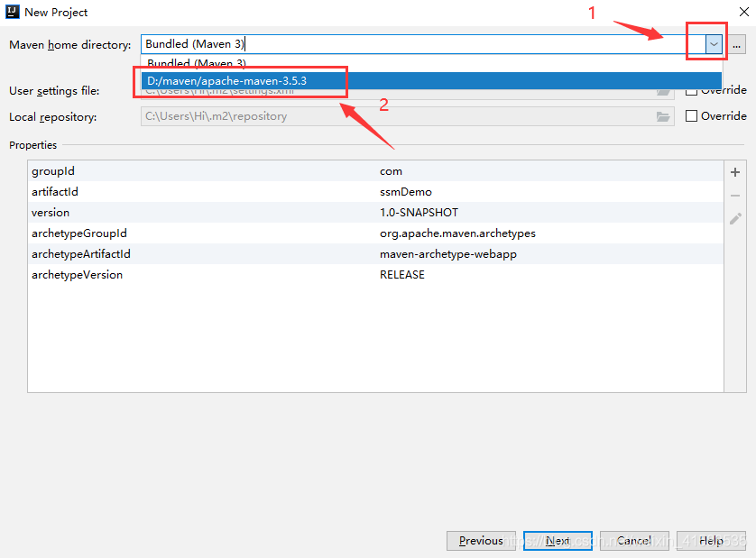Select D:/maven/apache-maven-3.5.3 from the list
The width and height of the screenshot is (756, 558).
click(x=431, y=80)
